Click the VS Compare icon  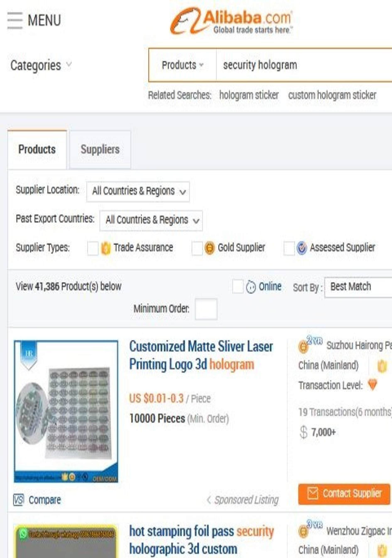[18, 500]
